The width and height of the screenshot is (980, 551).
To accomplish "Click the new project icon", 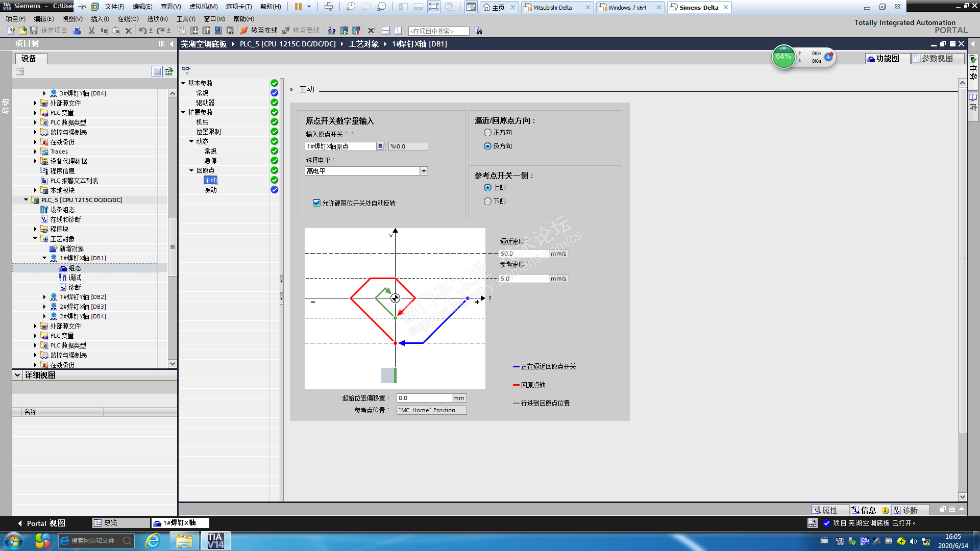I will pyautogui.click(x=11, y=31).
